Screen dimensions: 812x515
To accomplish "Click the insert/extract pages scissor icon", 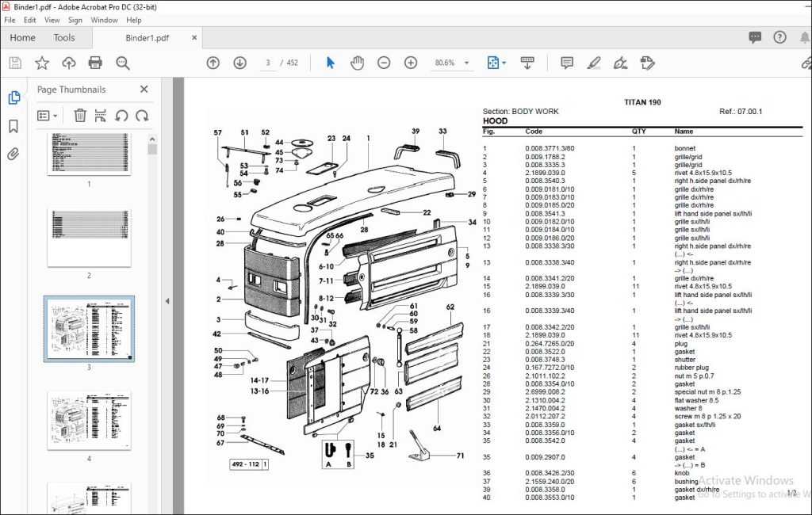I will pyautogui.click(x=100, y=115).
